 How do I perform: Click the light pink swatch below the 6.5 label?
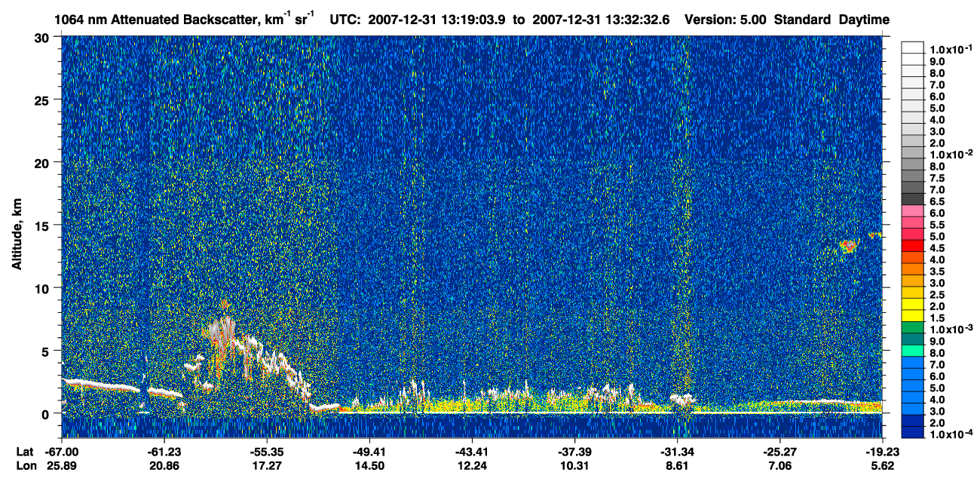[x=912, y=213]
